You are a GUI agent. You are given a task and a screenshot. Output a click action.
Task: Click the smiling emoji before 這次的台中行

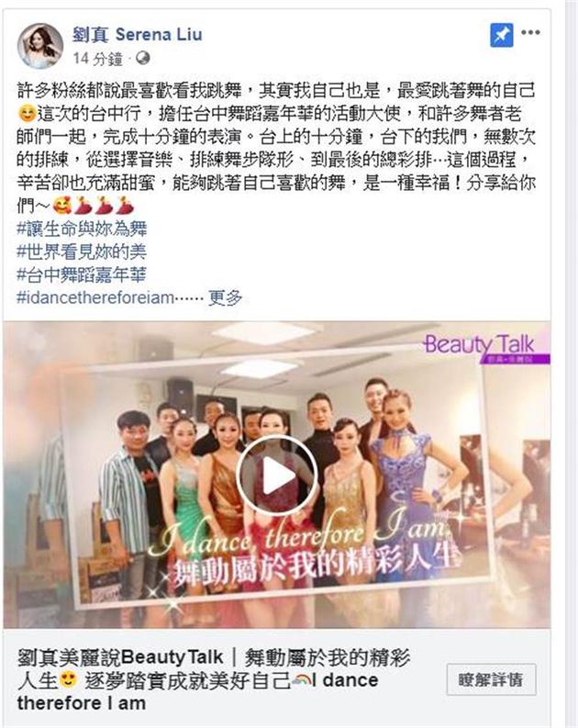click(27, 114)
